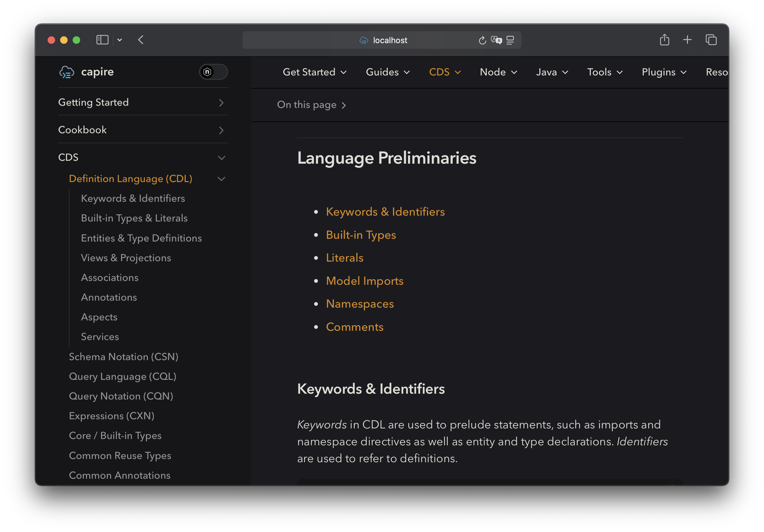Click the translate icon in address bar
This screenshot has height=532, width=764.
(x=496, y=40)
